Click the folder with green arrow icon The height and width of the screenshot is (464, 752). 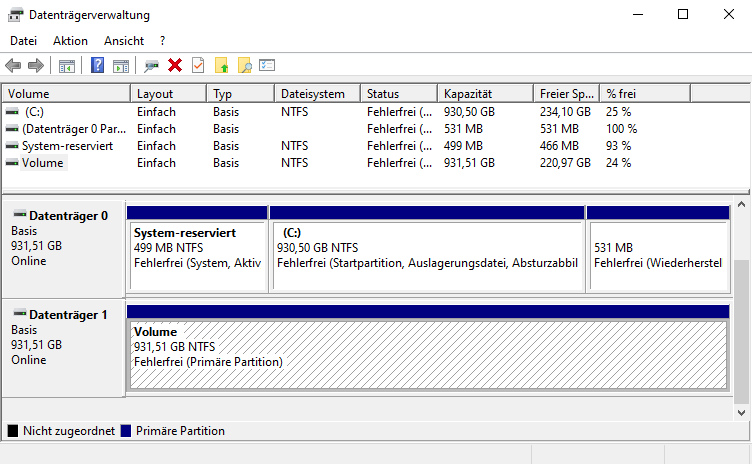[222, 65]
